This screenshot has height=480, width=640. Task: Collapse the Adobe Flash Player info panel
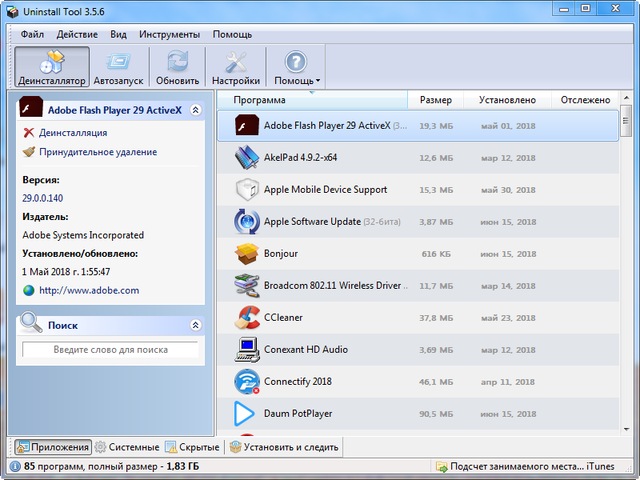click(196, 110)
